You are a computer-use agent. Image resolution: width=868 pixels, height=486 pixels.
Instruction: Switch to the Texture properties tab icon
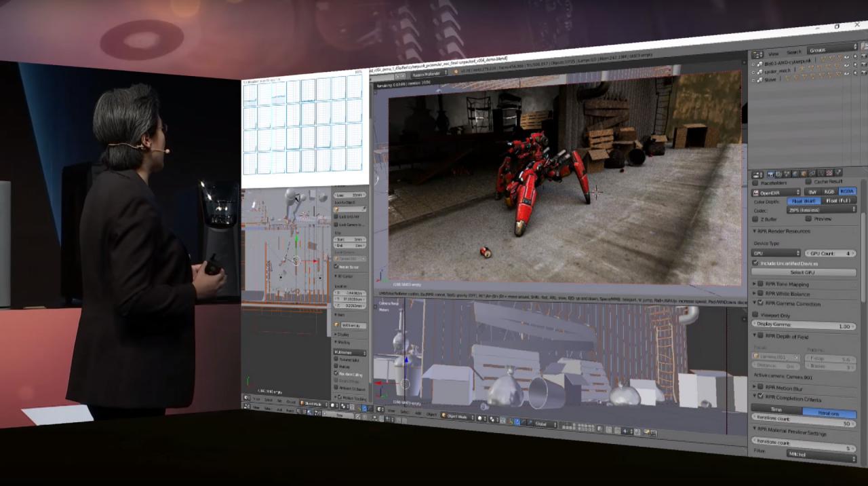pos(829,173)
